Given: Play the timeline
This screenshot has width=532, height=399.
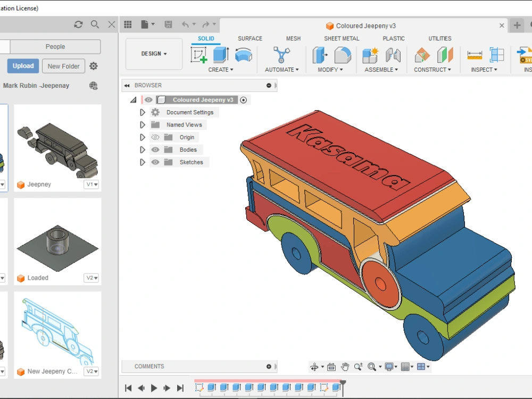Looking at the screenshot, I should 154,388.
